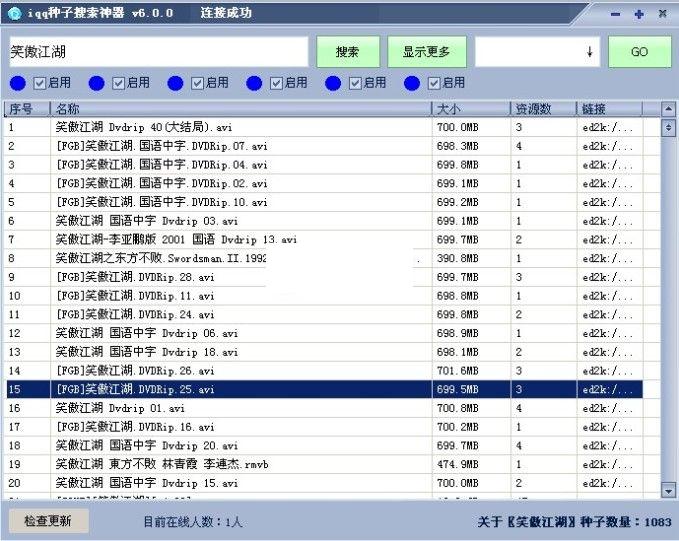Click the iqq app logo in title bar
The width and height of the screenshot is (679, 541).
[x=13, y=14]
